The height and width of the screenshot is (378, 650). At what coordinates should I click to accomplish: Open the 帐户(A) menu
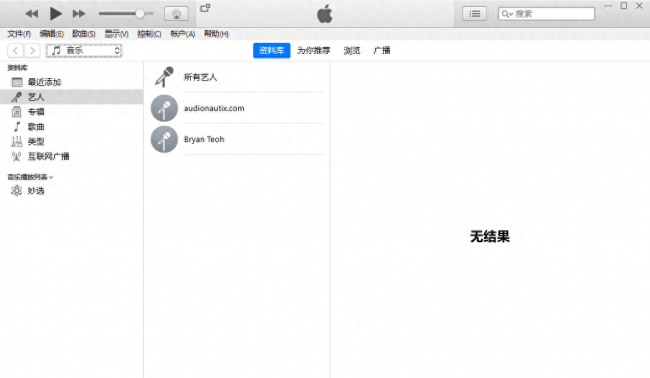[x=182, y=34]
